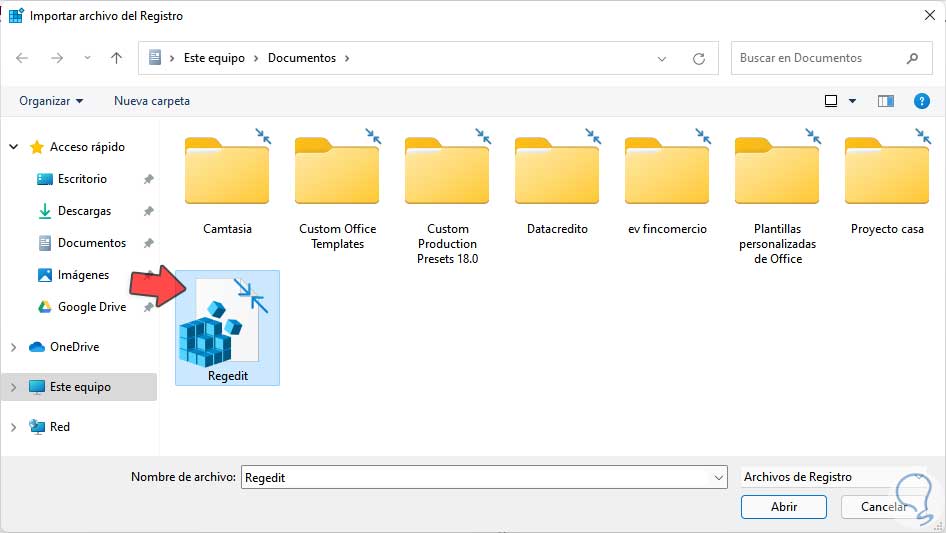
Task: Click the pin icon next to Descargas
Action: 148,211
